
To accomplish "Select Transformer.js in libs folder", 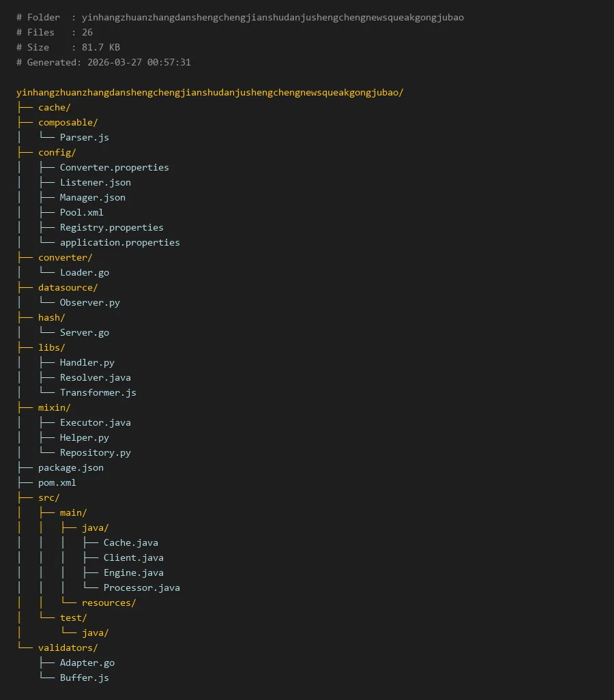I will [98, 392].
